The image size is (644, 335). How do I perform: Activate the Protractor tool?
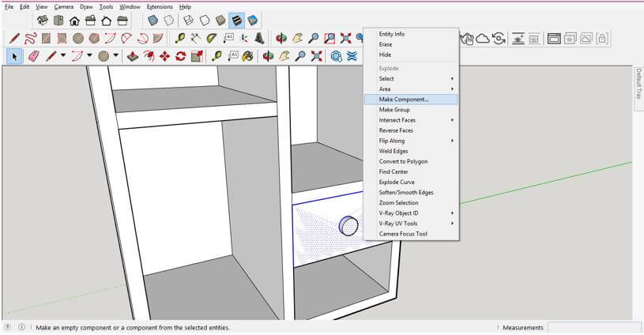(212, 39)
